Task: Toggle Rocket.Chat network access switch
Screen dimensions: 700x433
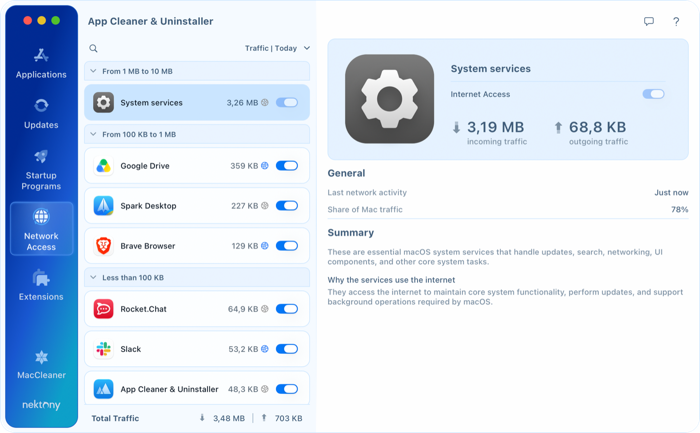Action: 287,309
